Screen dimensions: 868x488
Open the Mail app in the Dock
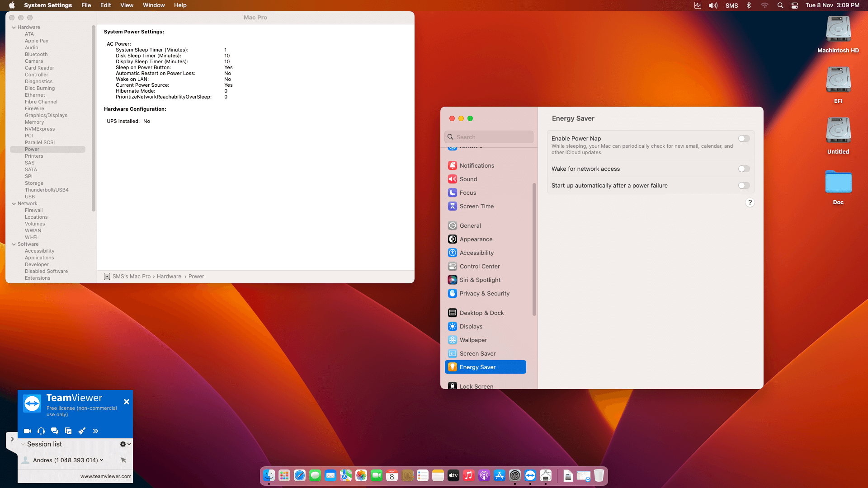pyautogui.click(x=330, y=475)
